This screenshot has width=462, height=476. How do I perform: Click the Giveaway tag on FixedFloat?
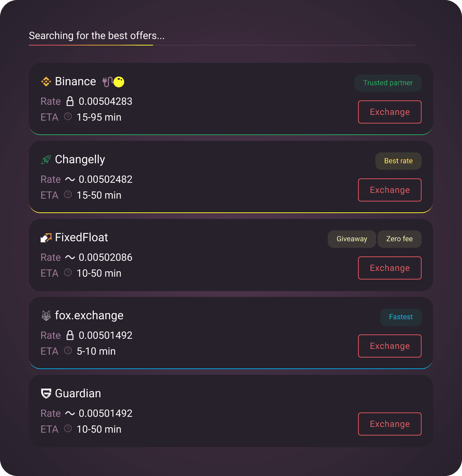pyautogui.click(x=352, y=239)
